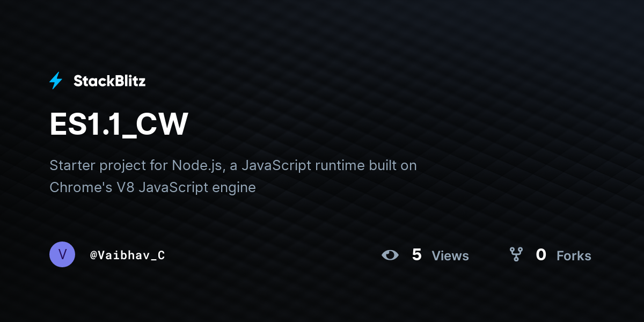Viewport: 644px width, 322px height.
Task: Click the word Node.js in description
Action: (x=197, y=165)
